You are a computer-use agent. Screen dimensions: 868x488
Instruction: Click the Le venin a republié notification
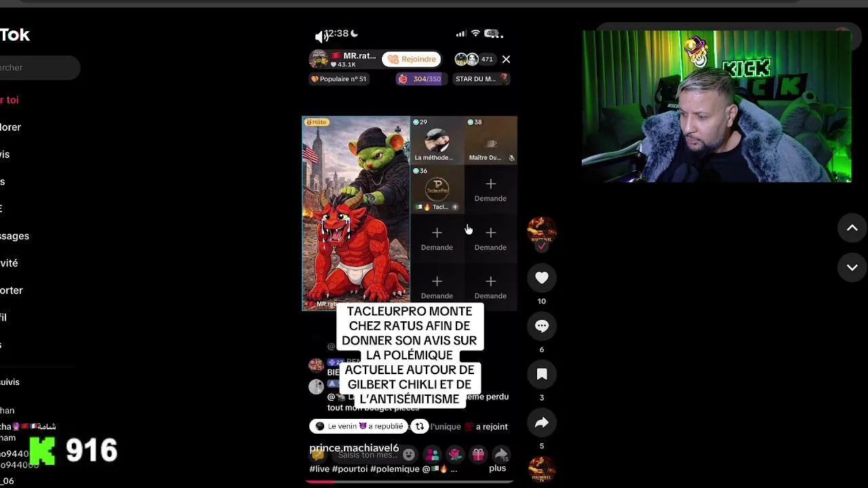tap(359, 426)
